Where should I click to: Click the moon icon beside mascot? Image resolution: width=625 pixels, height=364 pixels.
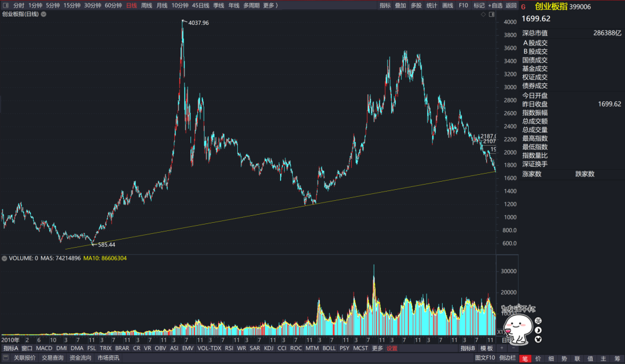pyautogui.click(x=538, y=330)
